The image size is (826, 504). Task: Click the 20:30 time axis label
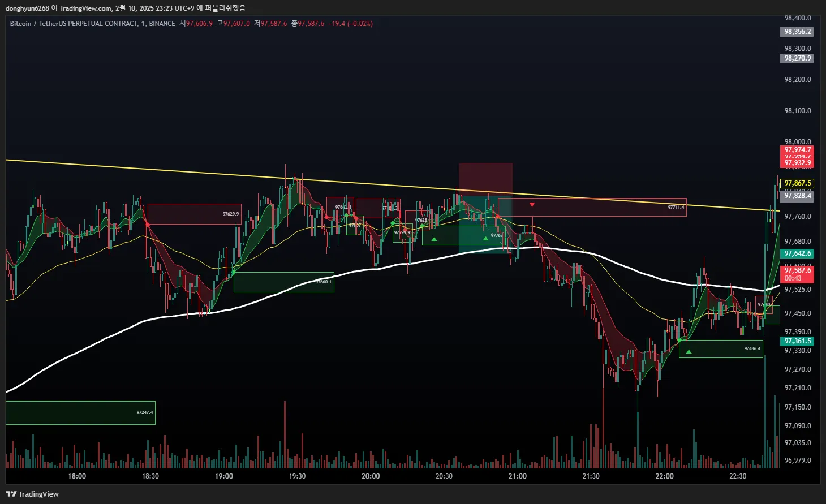[x=444, y=476]
